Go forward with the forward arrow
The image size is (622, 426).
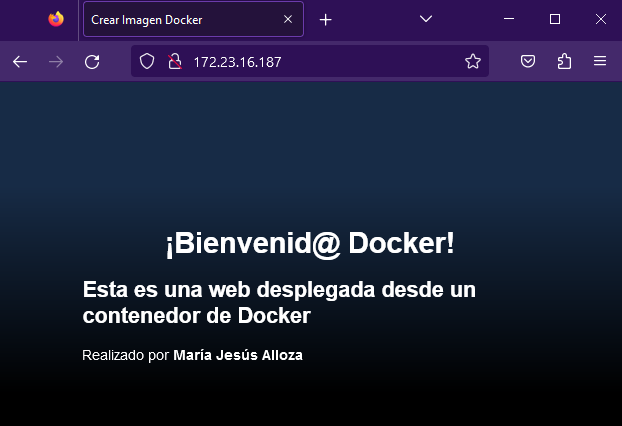56,62
